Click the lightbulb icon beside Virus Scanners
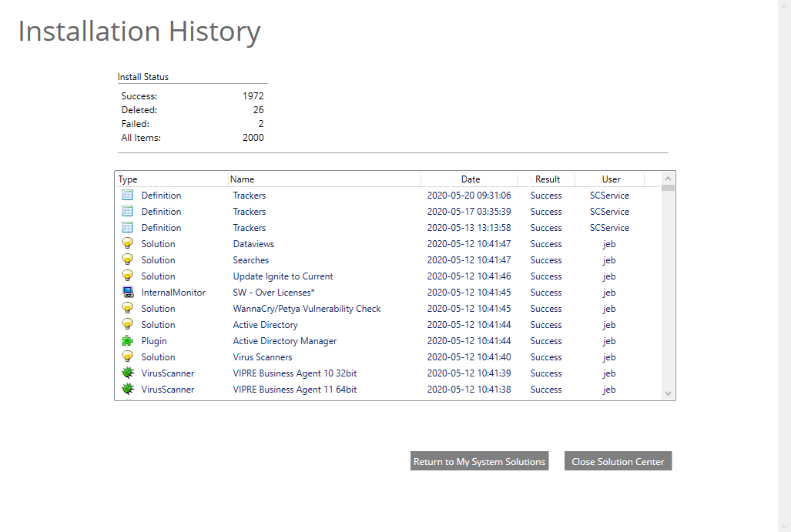The image size is (791, 532). pos(128,357)
